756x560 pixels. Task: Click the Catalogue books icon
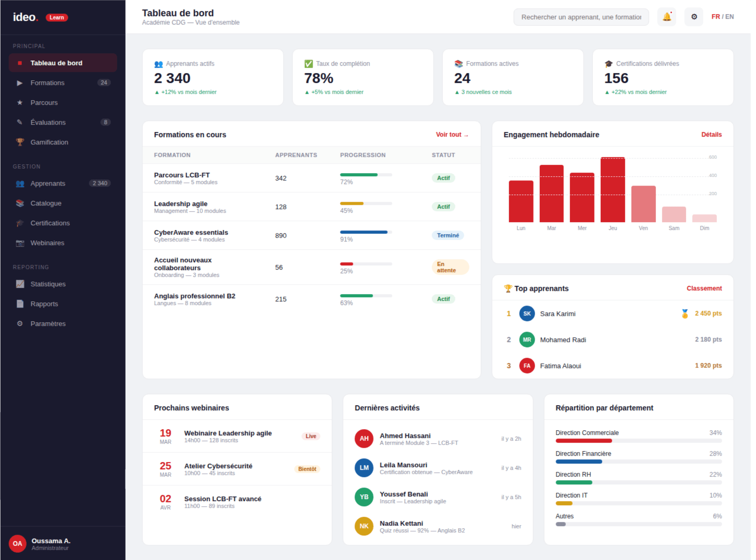(x=20, y=203)
